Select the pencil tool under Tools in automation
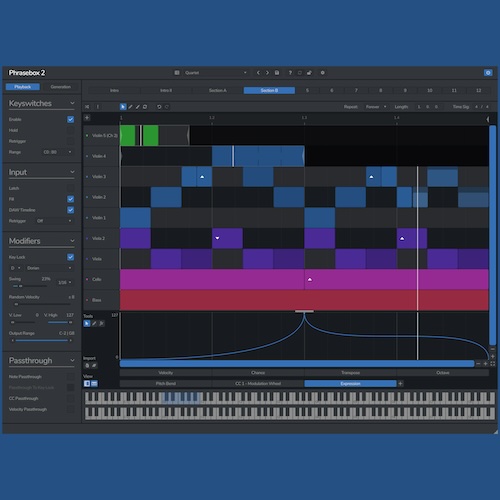Viewport: 500px width, 500px height. tap(94, 323)
